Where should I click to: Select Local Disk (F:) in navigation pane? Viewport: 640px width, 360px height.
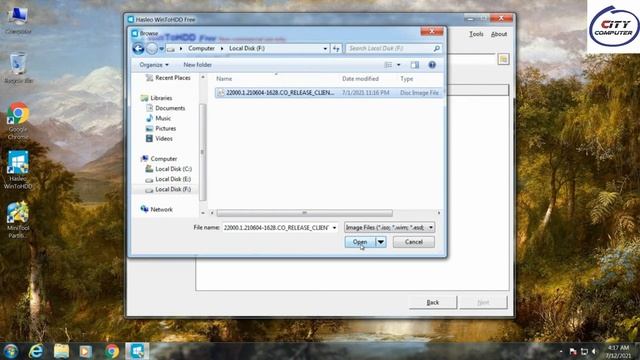coord(168,189)
